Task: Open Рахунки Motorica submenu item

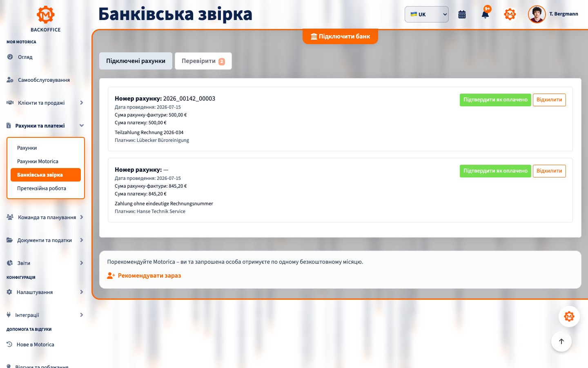Action: (46, 161)
